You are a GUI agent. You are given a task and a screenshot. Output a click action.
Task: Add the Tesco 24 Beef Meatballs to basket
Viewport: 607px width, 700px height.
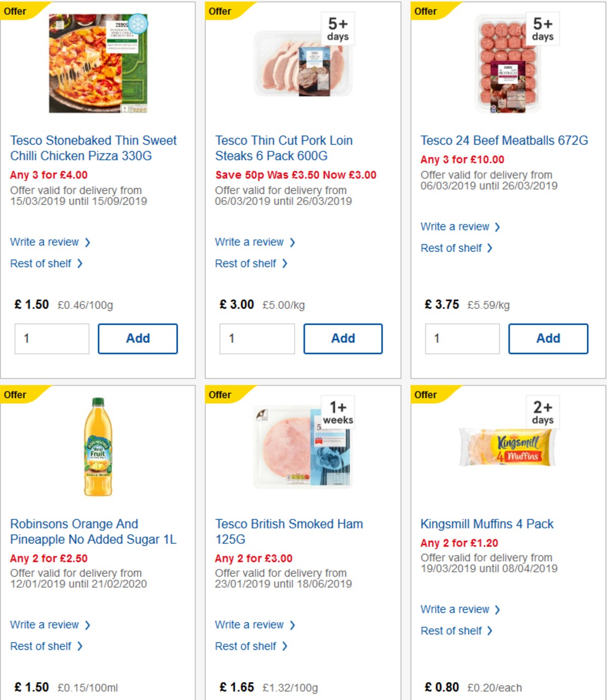548,338
